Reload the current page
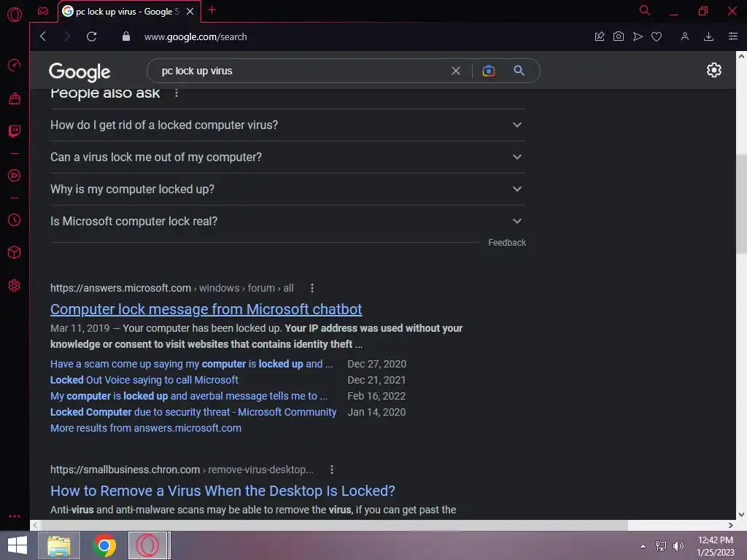Screen dimensions: 747x560 click(x=91, y=36)
